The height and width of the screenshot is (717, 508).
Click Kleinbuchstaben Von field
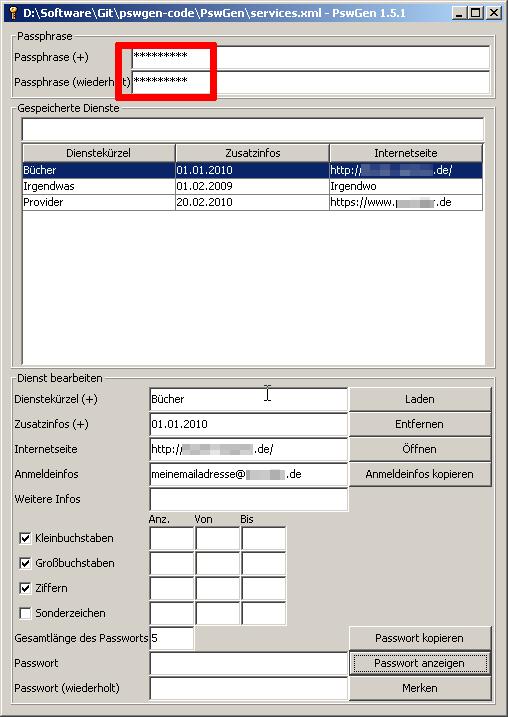pyautogui.click(x=218, y=538)
